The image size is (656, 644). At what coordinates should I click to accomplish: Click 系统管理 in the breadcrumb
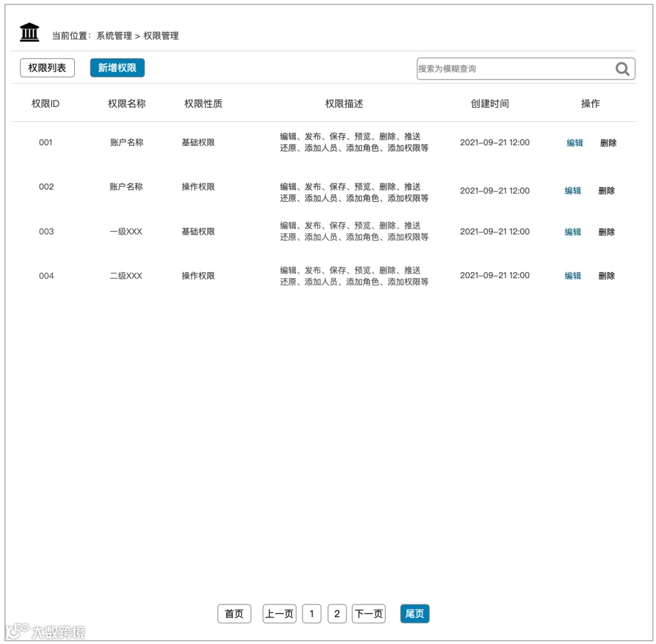pyautogui.click(x=114, y=36)
